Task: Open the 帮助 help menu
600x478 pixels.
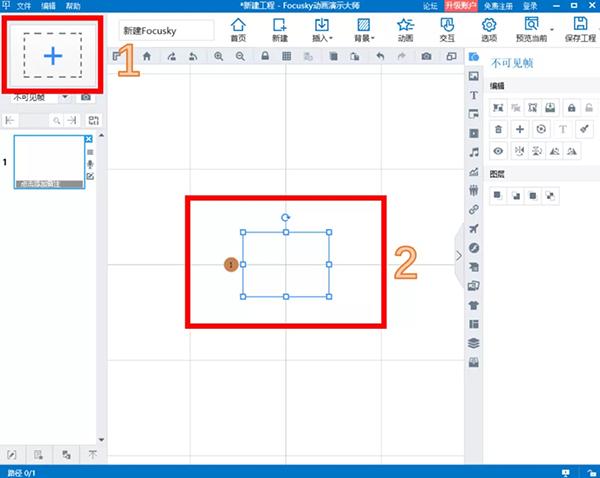Action: click(73, 5)
